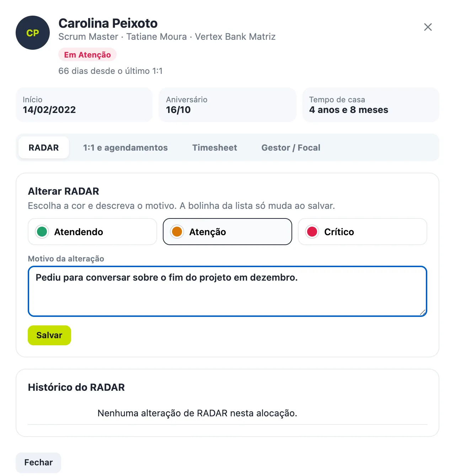Click the Início date card
Image resolution: width=455 pixels, height=476 pixels.
pyautogui.click(x=84, y=105)
